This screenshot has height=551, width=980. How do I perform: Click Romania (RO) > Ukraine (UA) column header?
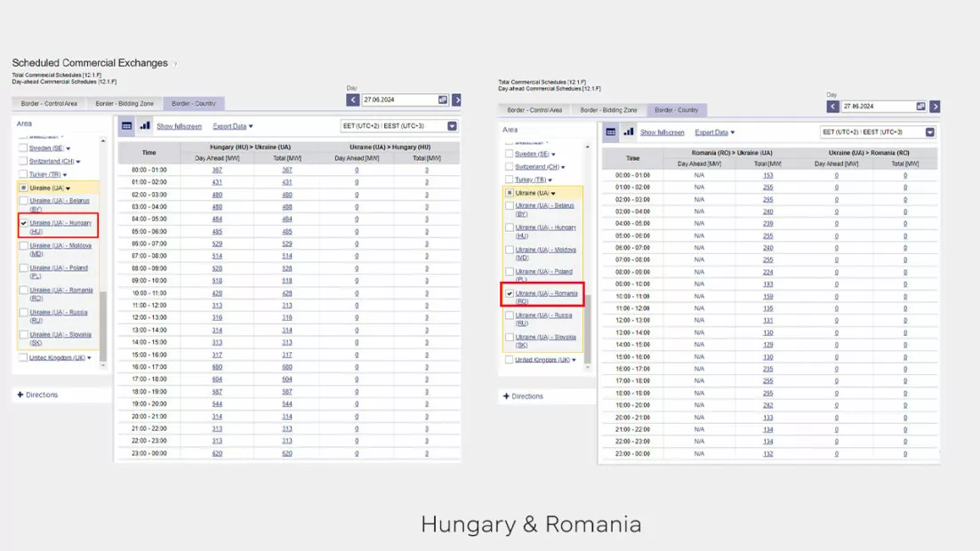(732, 153)
